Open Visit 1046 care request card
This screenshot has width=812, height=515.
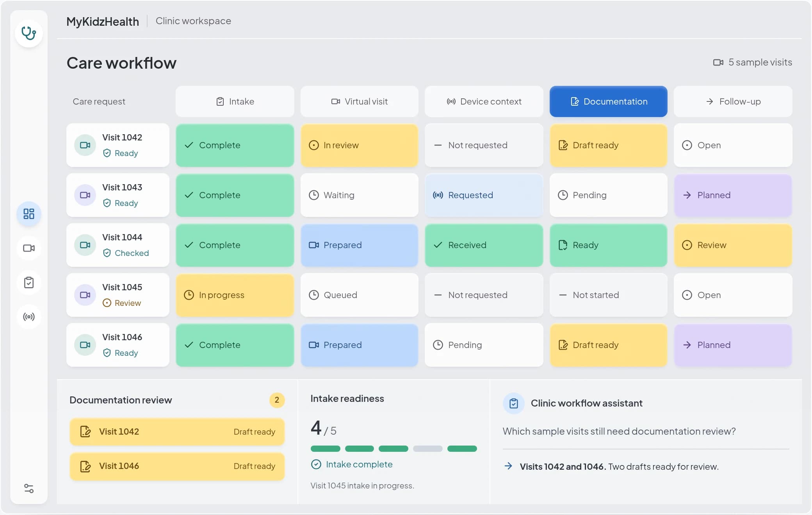point(118,345)
